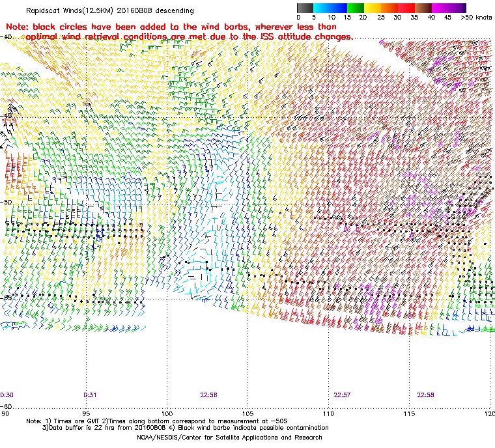Click the red 30-35 knots legend swatch
Screen dimensions: 495x448
coord(406,8)
